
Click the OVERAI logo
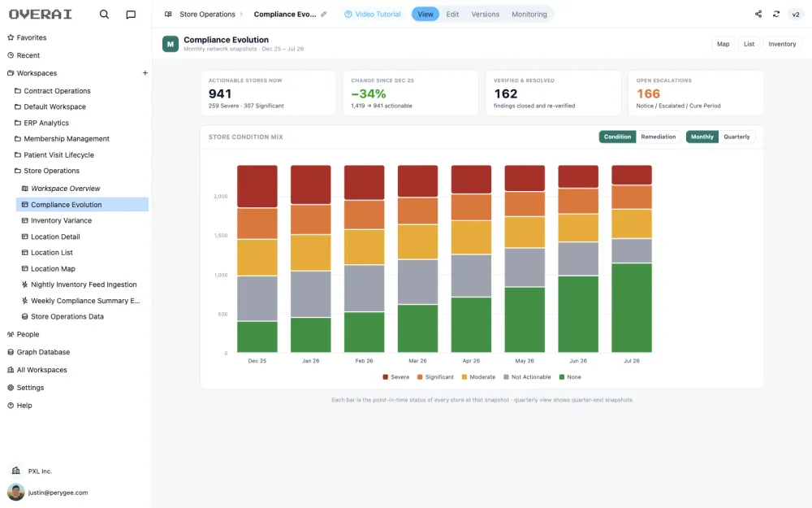click(x=41, y=14)
